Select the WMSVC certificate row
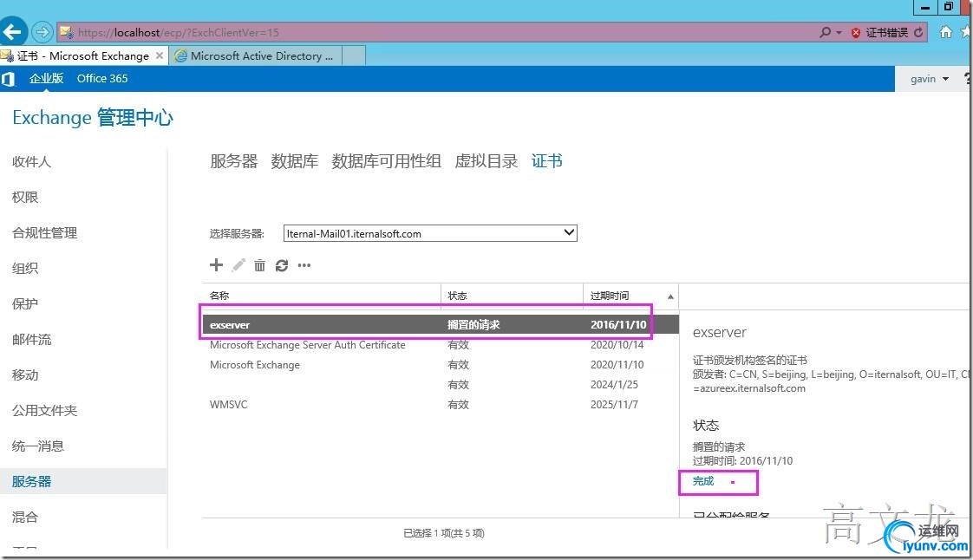This screenshot has width=973, height=560. click(x=441, y=404)
